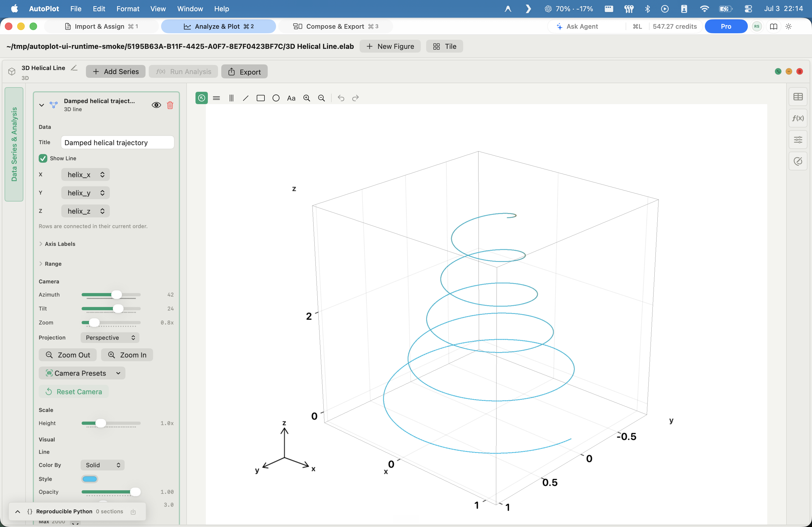
Task: Adjust the Opacity slider handle
Action: [x=135, y=492]
